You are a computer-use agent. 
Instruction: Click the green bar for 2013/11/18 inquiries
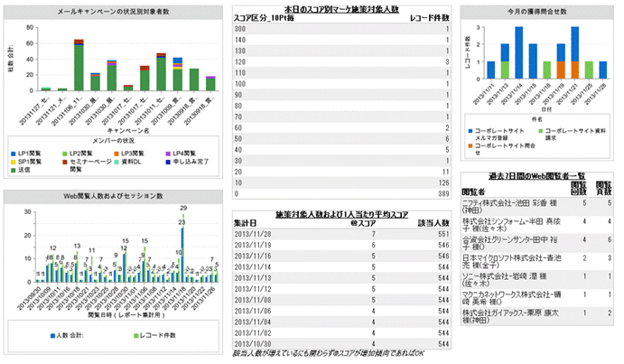pos(547,70)
